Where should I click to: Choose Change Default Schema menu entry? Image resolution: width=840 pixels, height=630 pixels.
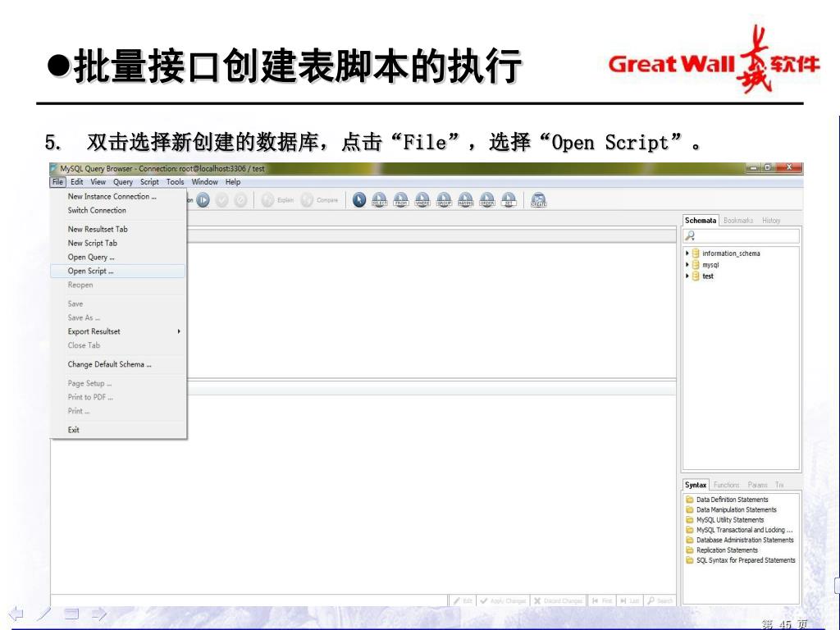click(x=118, y=364)
